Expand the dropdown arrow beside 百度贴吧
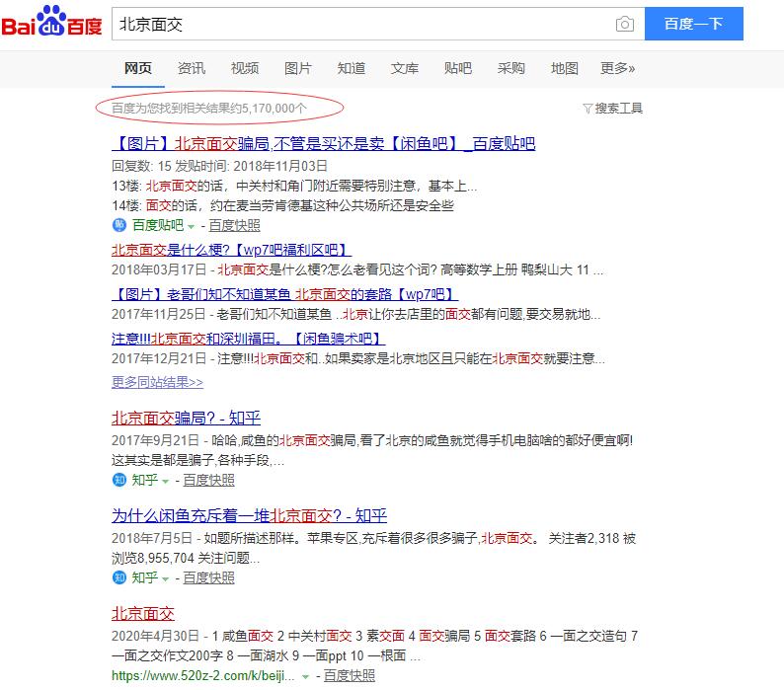784x690 pixels. (191, 226)
